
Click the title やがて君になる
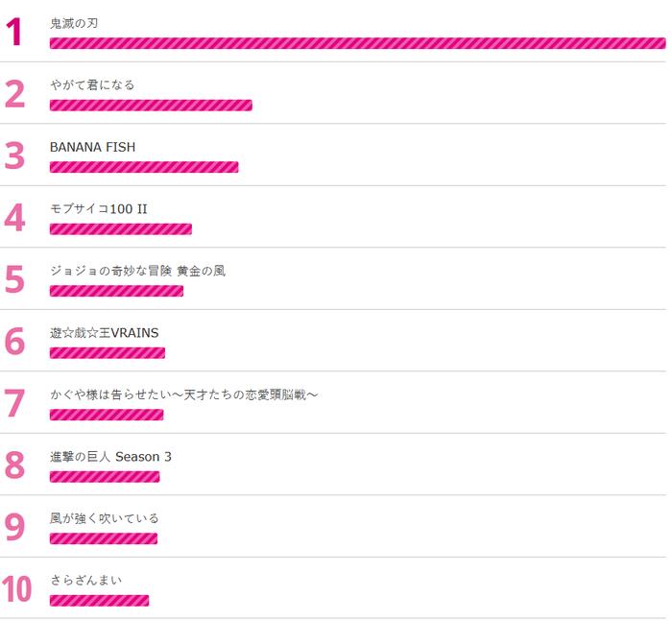click(92, 84)
